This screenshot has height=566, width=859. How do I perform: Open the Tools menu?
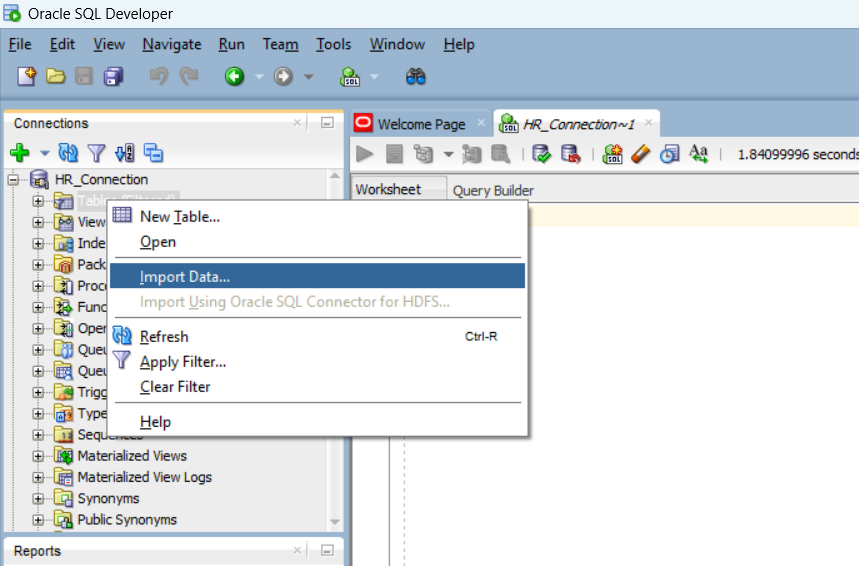pos(333,44)
